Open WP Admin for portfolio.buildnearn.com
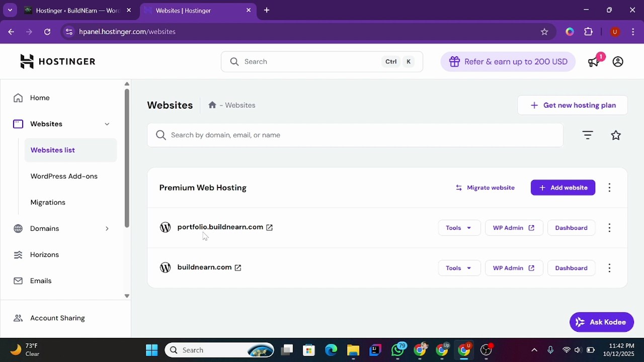Screen dimensions: 644x362 point(514,228)
